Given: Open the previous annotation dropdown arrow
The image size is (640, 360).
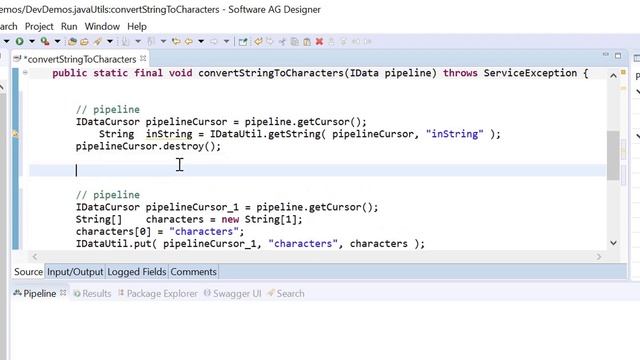Looking at the screenshot, I should click(x=163, y=42).
